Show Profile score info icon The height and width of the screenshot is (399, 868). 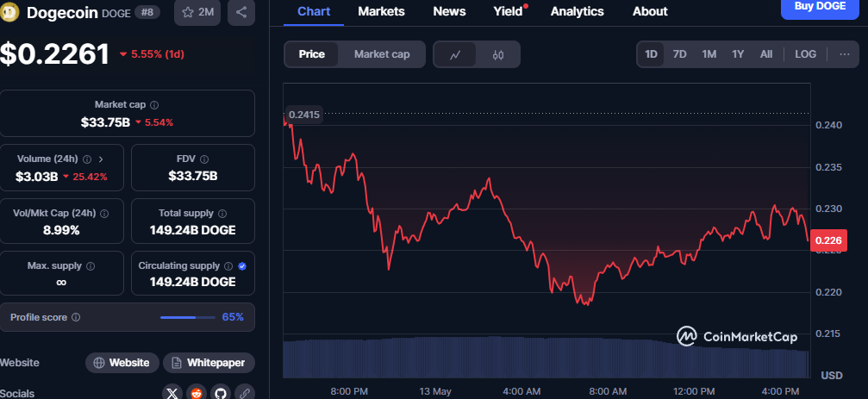(76, 318)
